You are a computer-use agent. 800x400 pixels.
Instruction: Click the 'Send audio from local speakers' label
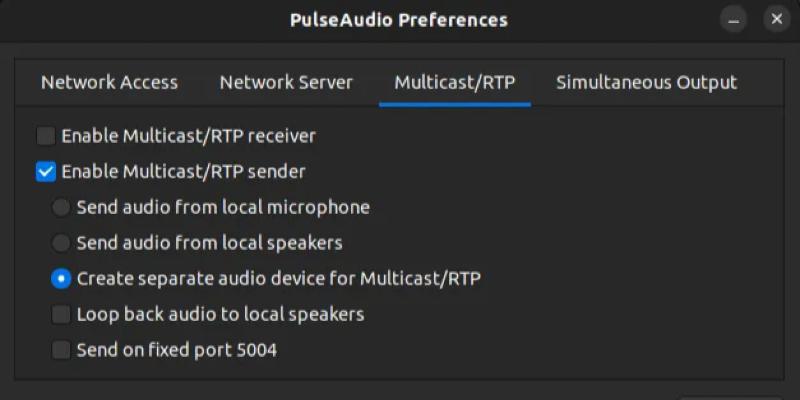[x=210, y=243]
